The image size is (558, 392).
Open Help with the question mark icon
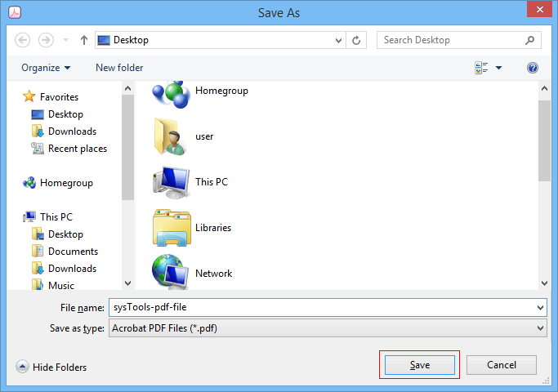pos(533,68)
